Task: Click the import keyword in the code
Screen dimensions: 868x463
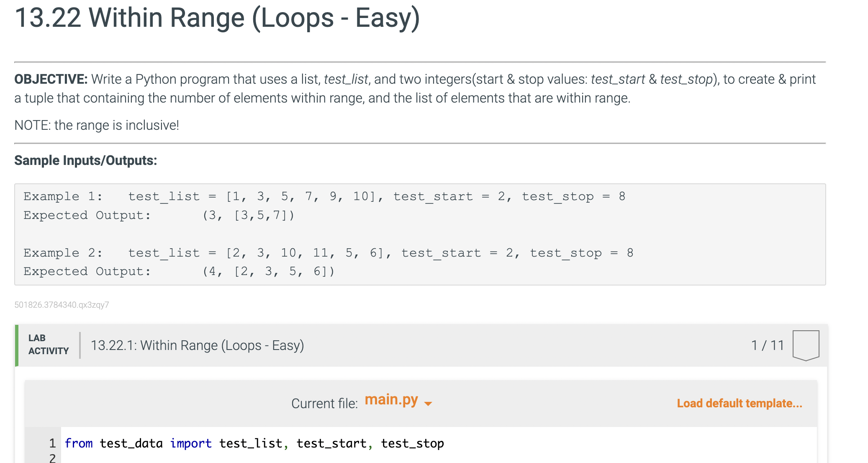Action: [x=191, y=443]
